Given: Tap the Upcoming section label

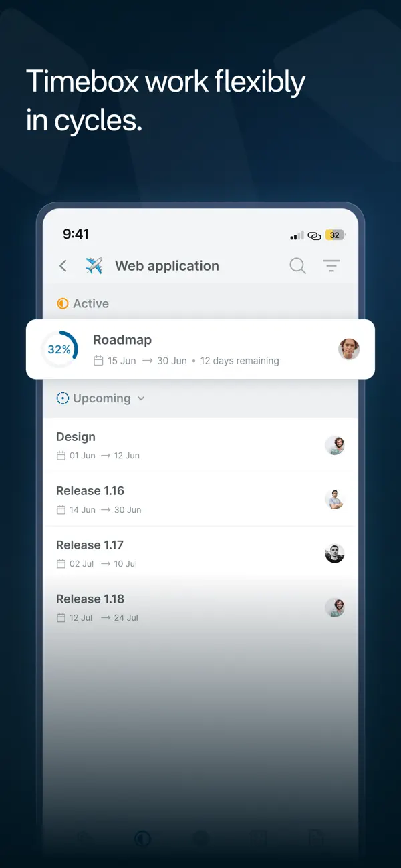Looking at the screenshot, I should pyautogui.click(x=102, y=398).
